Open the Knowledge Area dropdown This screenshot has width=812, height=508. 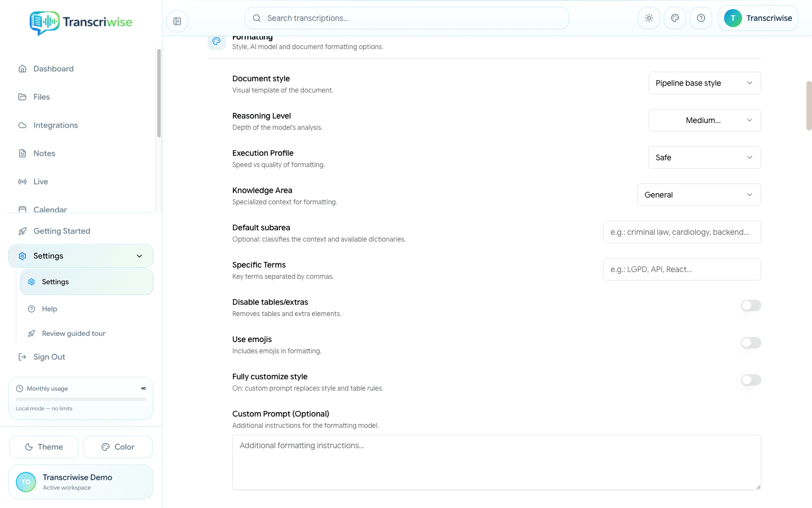[699, 195]
